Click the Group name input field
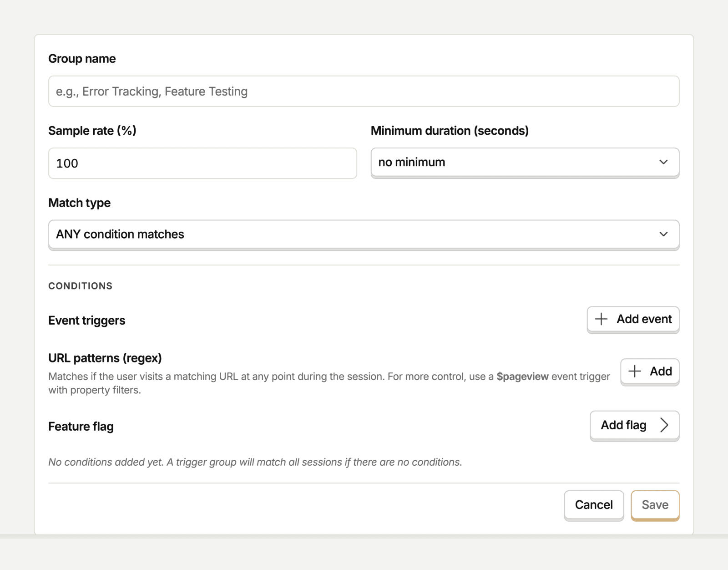The width and height of the screenshot is (728, 570). point(364,91)
